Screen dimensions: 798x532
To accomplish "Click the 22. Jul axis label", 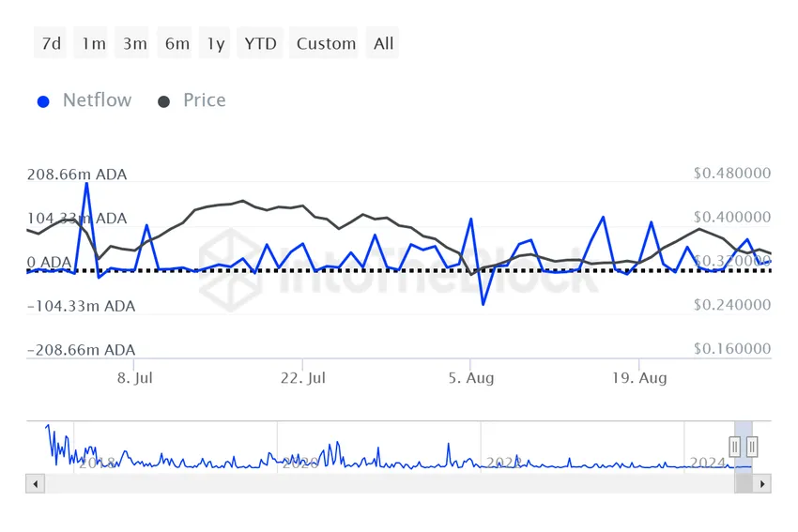I will [303, 378].
